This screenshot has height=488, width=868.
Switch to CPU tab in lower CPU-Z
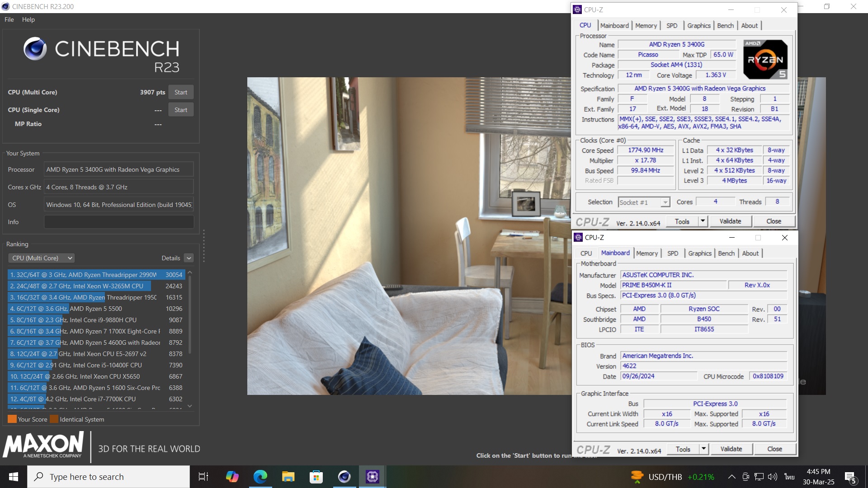(586, 253)
